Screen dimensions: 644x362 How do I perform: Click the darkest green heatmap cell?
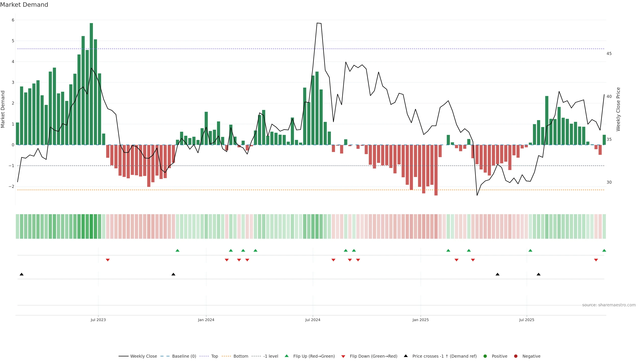click(x=91, y=226)
